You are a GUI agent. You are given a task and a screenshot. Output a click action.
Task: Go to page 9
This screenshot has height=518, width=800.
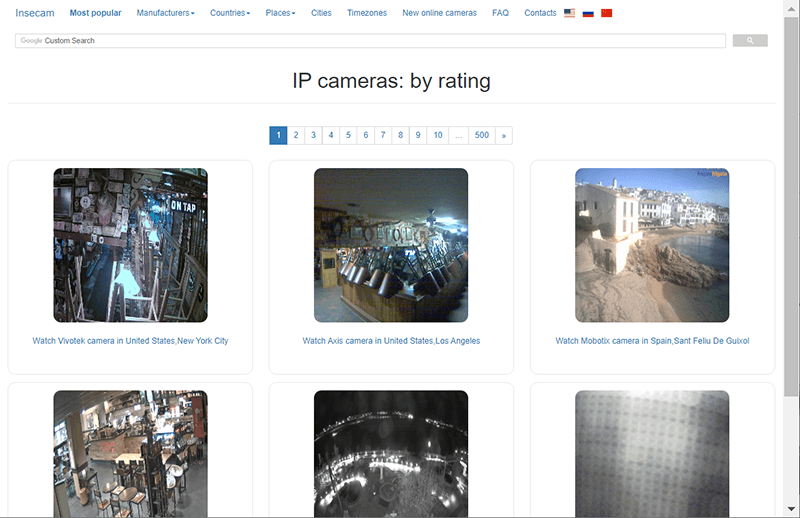pos(417,135)
